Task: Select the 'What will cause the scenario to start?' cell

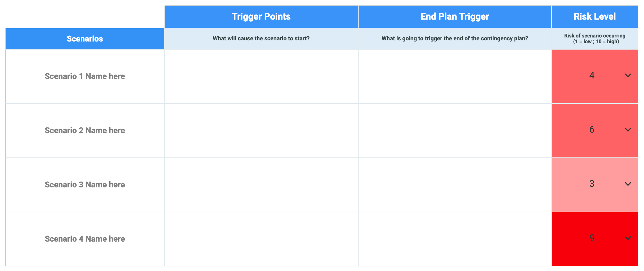Action: pos(261,39)
